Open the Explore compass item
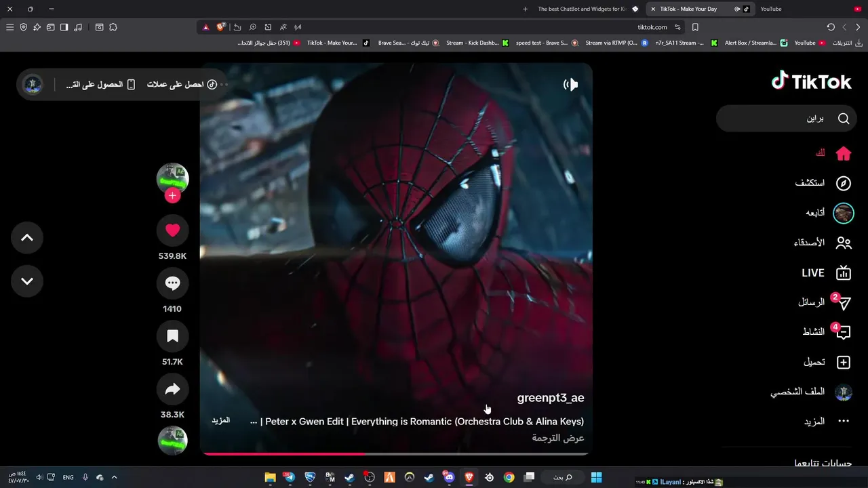Screen dimensions: 868x488 click(x=823, y=183)
